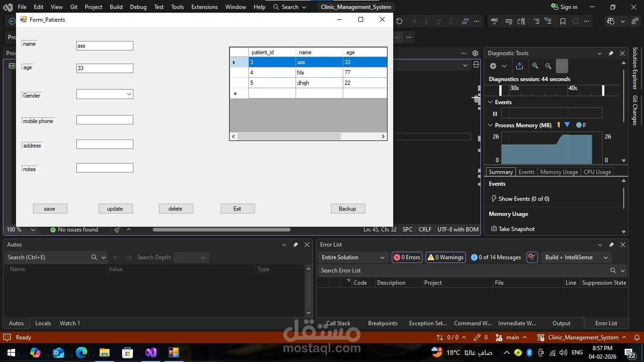Image resolution: width=644 pixels, height=362 pixels.
Task: Click the Error List search magnifier icon
Action: (x=613, y=271)
